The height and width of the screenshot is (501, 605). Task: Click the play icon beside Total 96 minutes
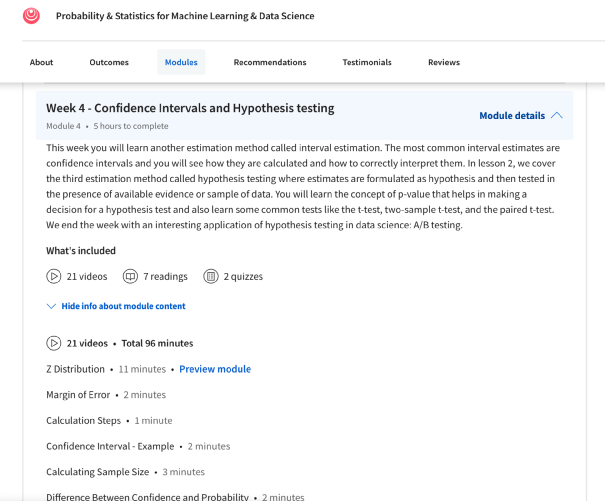[x=53, y=343]
